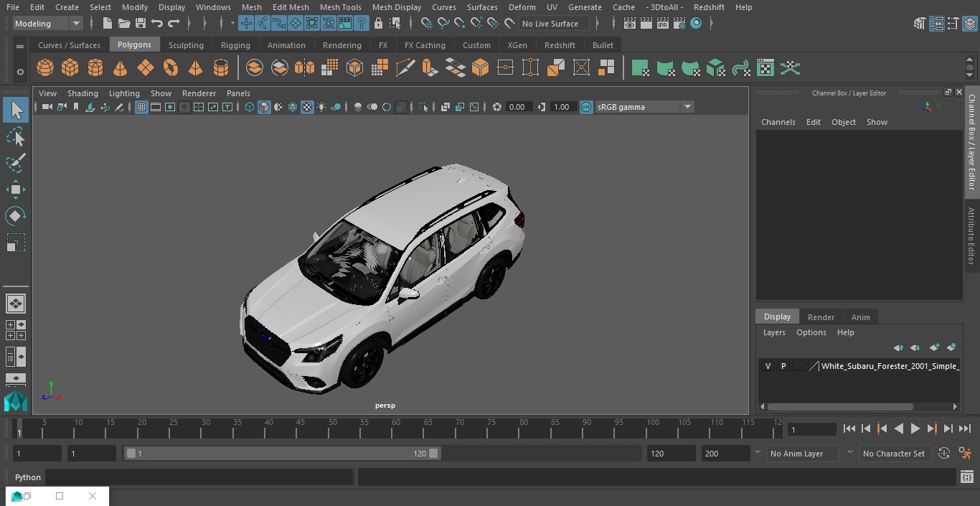
Task: Activate the Move tool
Action: click(16, 189)
